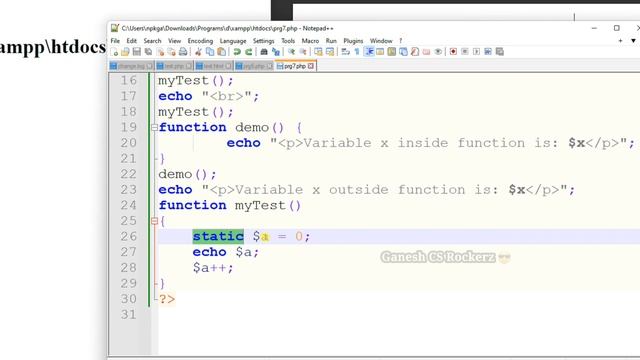Viewport: 640px width, 360px height.
Task: Open the File menu
Action: click(x=115, y=41)
